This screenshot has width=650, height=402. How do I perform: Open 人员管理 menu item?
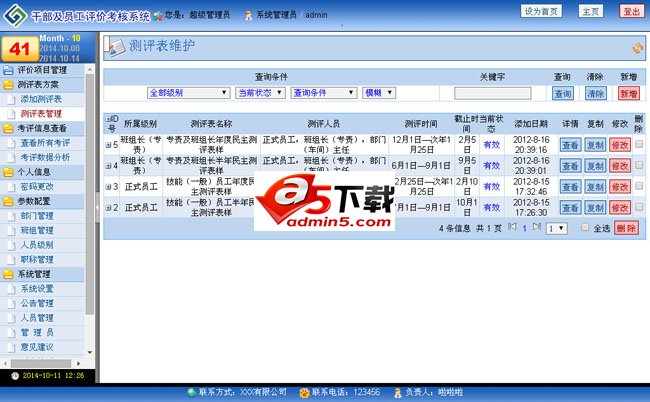tap(37, 318)
